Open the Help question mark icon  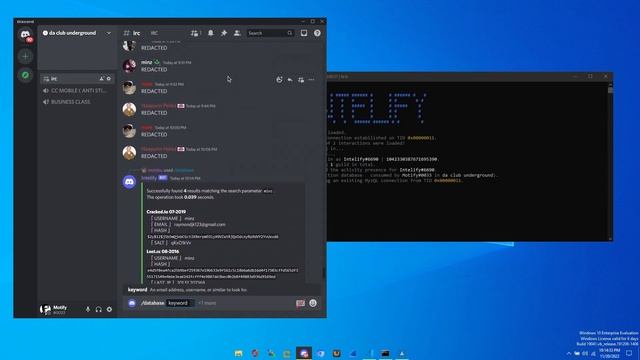[x=317, y=33]
